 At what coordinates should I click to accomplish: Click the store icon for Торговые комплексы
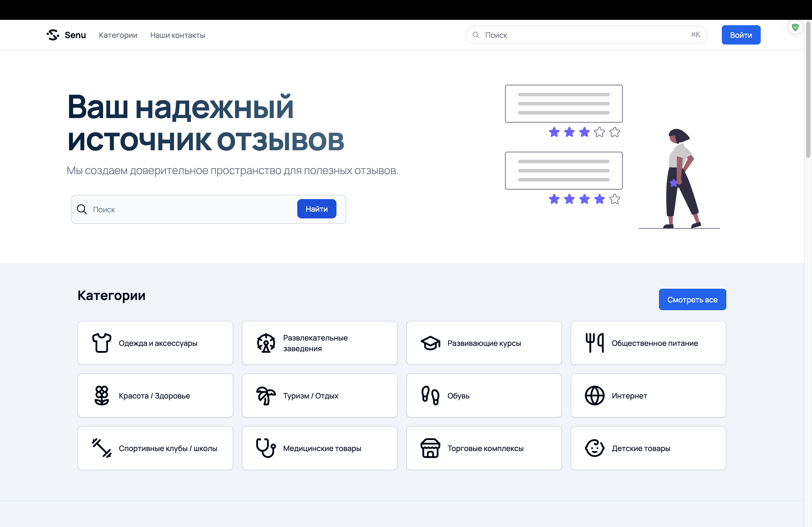coord(430,448)
